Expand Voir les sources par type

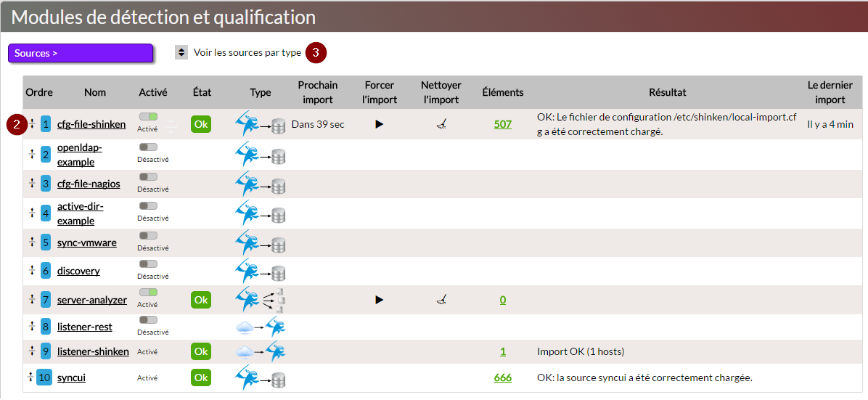[x=181, y=53]
